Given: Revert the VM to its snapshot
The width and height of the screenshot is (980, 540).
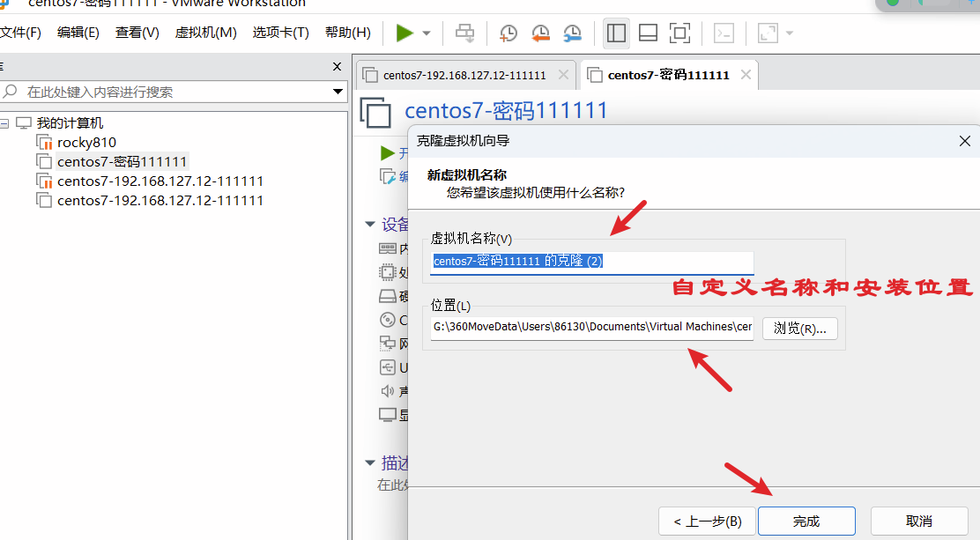Looking at the screenshot, I should pyautogui.click(x=540, y=33).
